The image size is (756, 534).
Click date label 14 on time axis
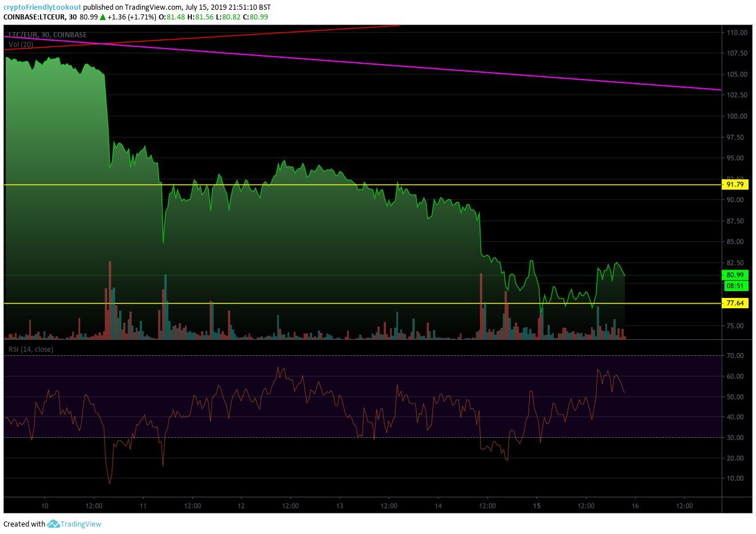point(438,506)
